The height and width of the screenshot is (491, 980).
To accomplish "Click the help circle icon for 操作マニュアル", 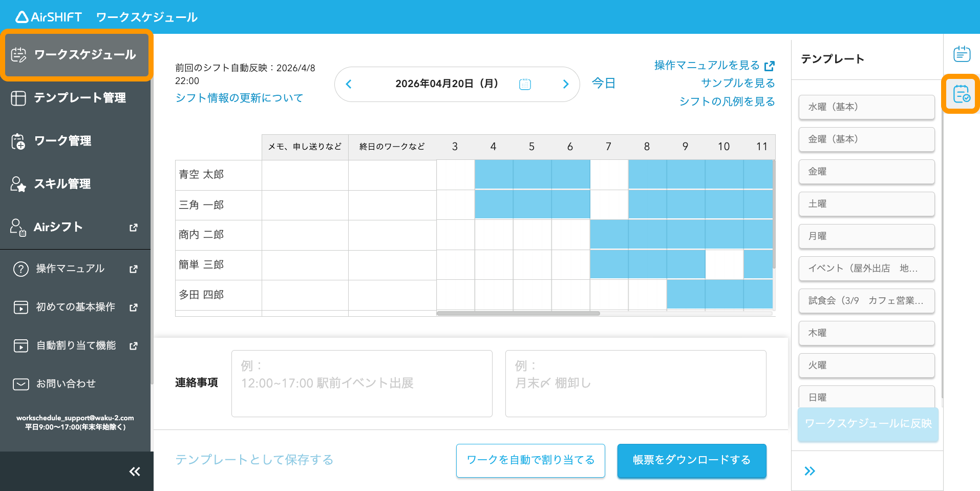I will tap(21, 269).
